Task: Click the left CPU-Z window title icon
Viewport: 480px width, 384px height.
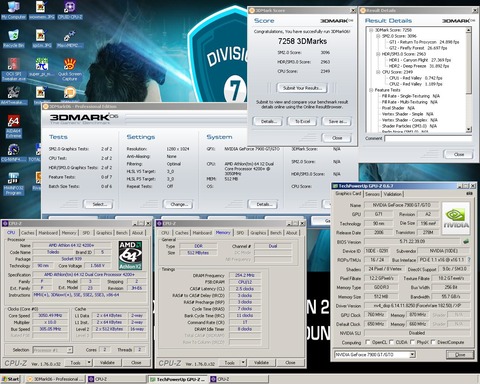Action: (5, 223)
